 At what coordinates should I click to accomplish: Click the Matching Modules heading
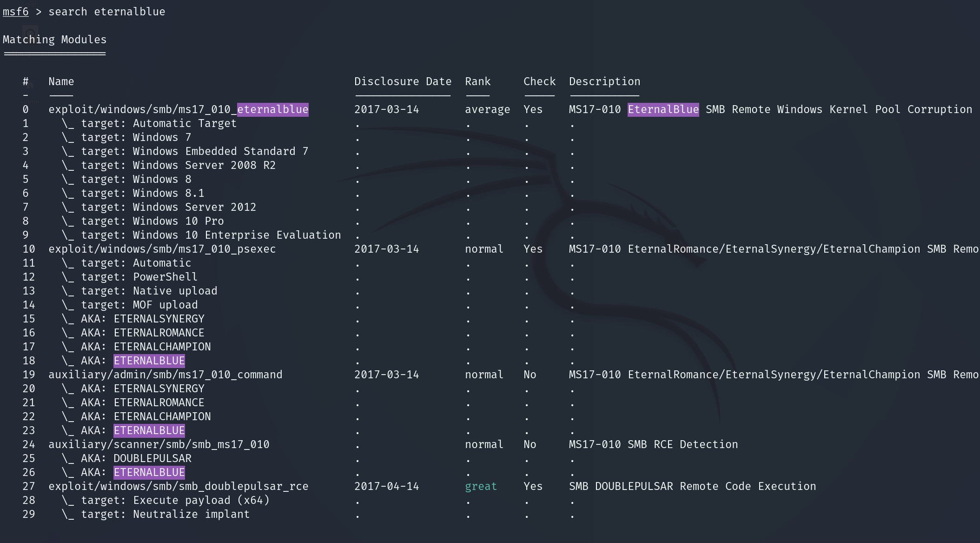pyautogui.click(x=54, y=40)
